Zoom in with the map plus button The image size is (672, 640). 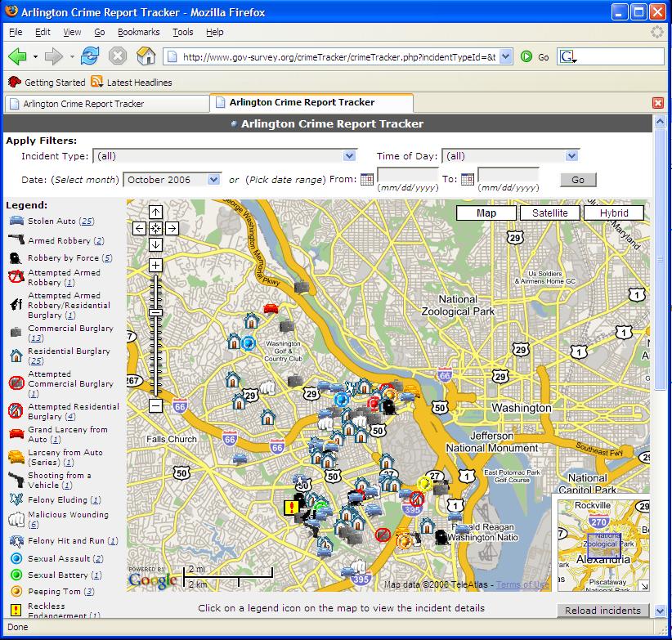tap(155, 265)
